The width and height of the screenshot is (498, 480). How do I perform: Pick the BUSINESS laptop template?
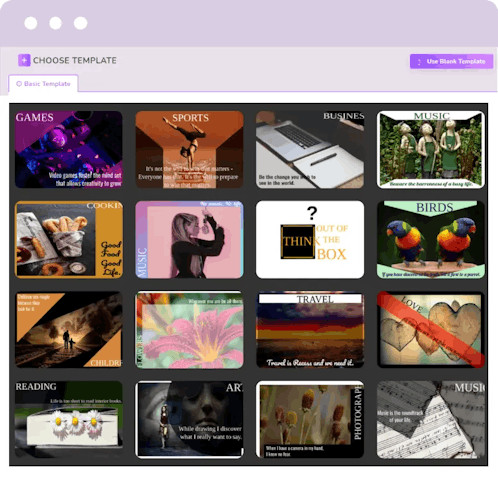[x=310, y=150]
